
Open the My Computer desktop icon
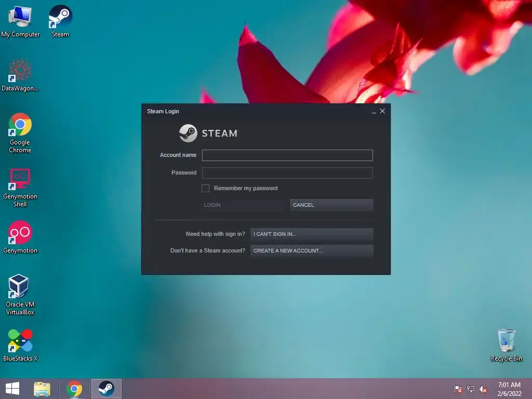pyautogui.click(x=20, y=21)
